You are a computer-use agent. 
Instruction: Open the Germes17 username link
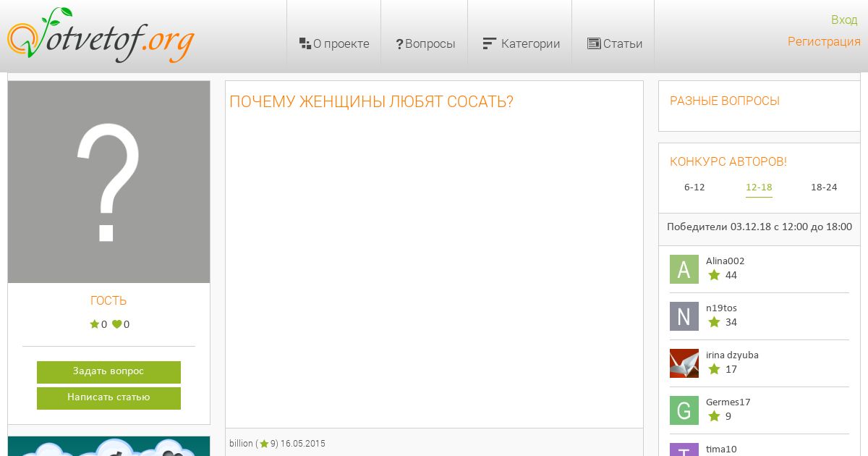click(728, 402)
